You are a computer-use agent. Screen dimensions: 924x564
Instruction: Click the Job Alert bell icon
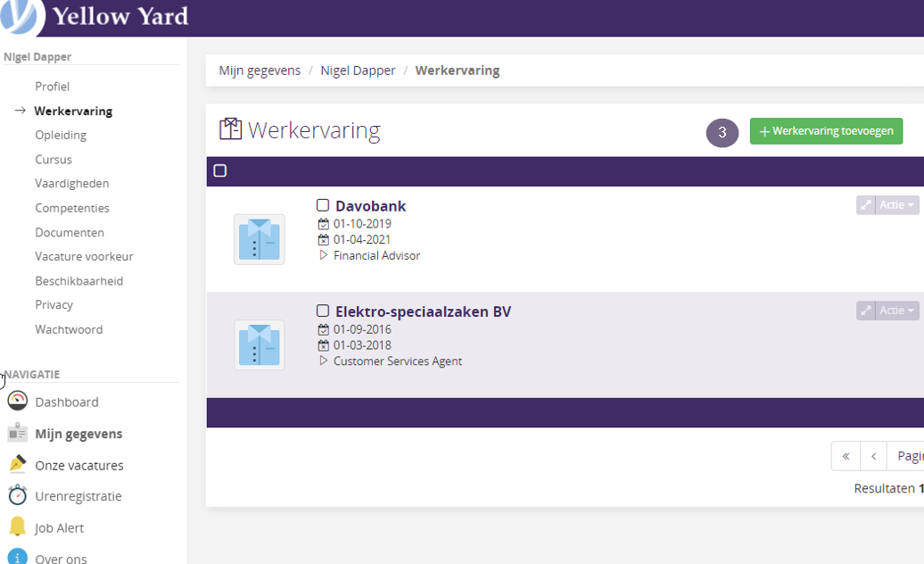tap(18, 527)
